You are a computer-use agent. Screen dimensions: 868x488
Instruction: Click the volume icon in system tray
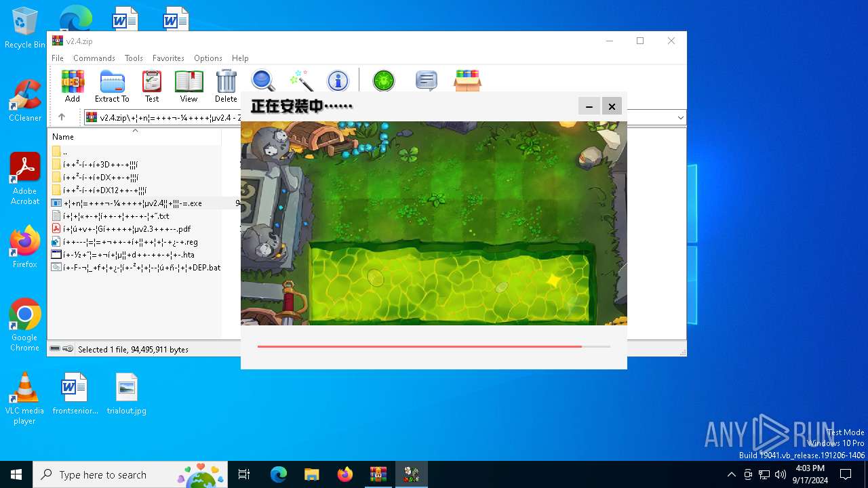(781, 474)
